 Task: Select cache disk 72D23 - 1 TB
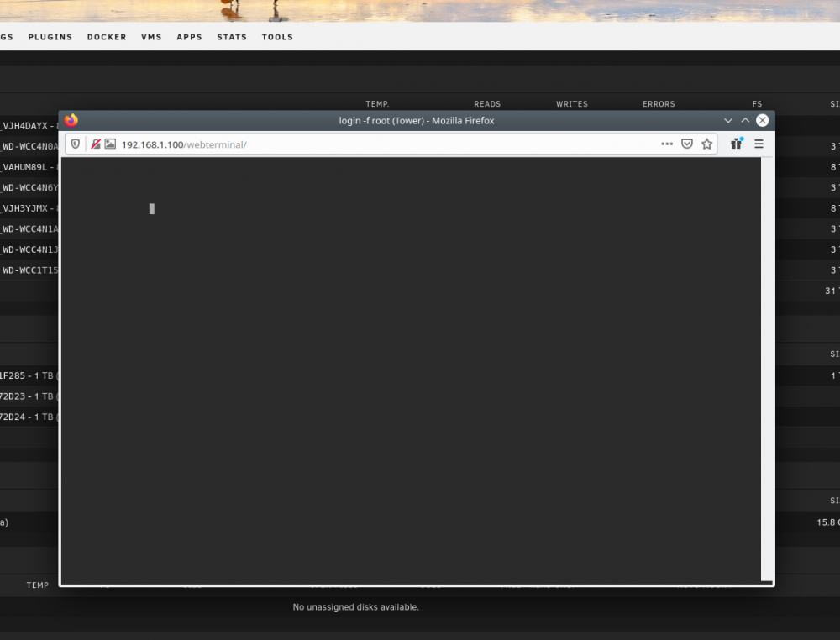[28, 396]
